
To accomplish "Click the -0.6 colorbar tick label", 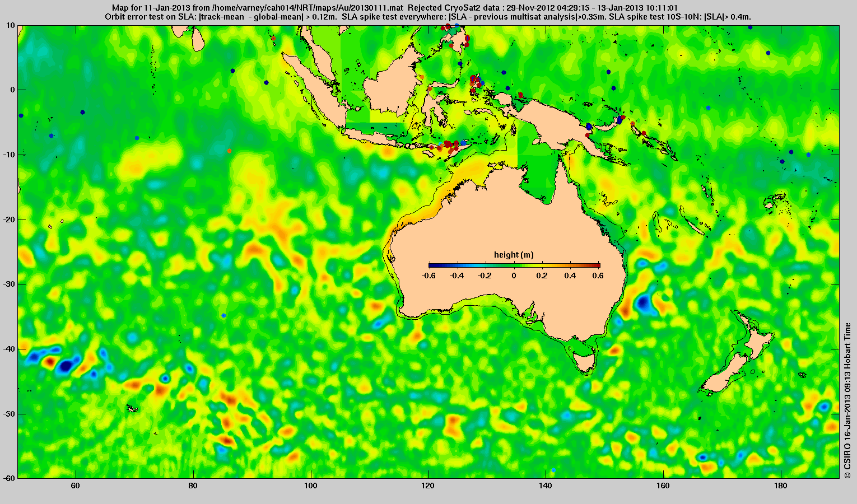I will click(428, 276).
